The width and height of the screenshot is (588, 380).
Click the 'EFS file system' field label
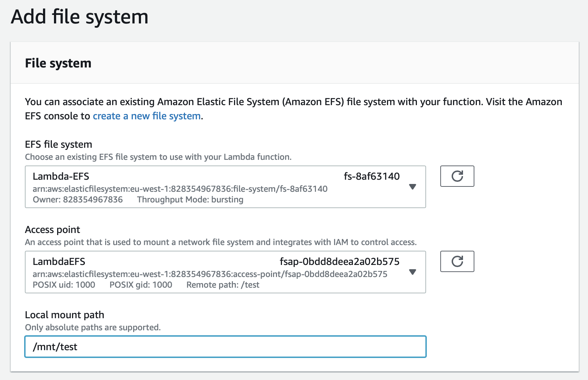click(59, 145)
